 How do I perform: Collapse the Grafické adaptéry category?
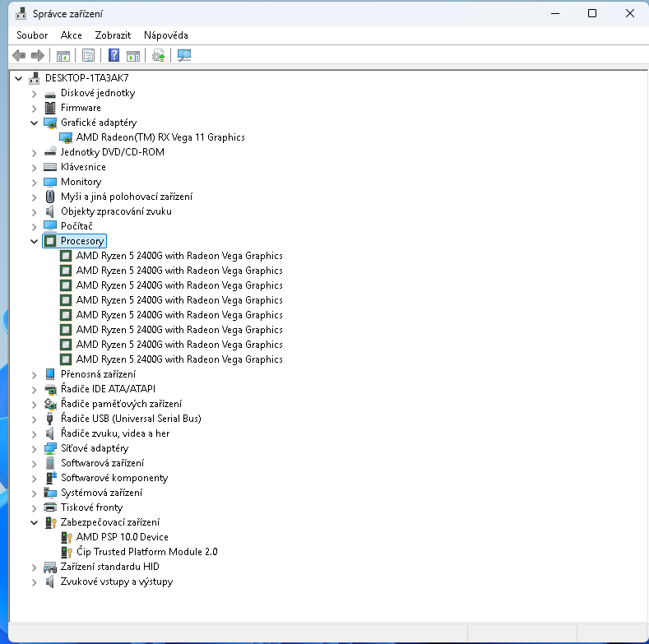tap(34, 123)
